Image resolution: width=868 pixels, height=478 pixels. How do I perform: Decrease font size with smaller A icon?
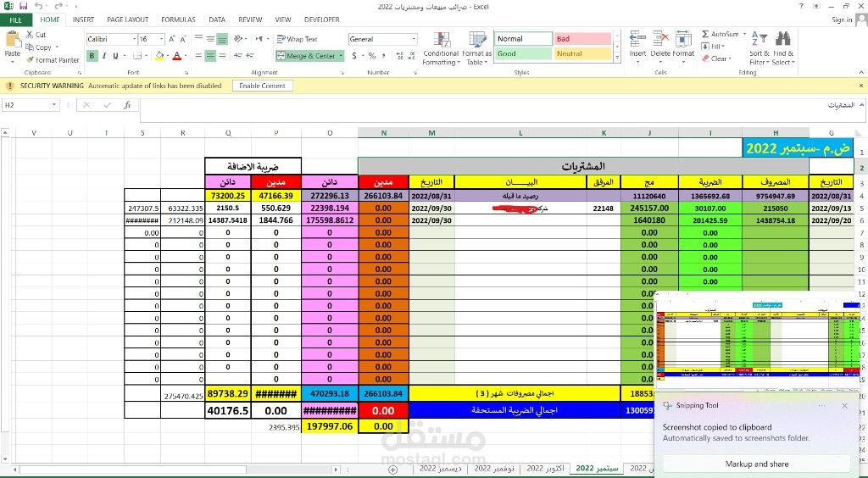click(x=183, y=39)
